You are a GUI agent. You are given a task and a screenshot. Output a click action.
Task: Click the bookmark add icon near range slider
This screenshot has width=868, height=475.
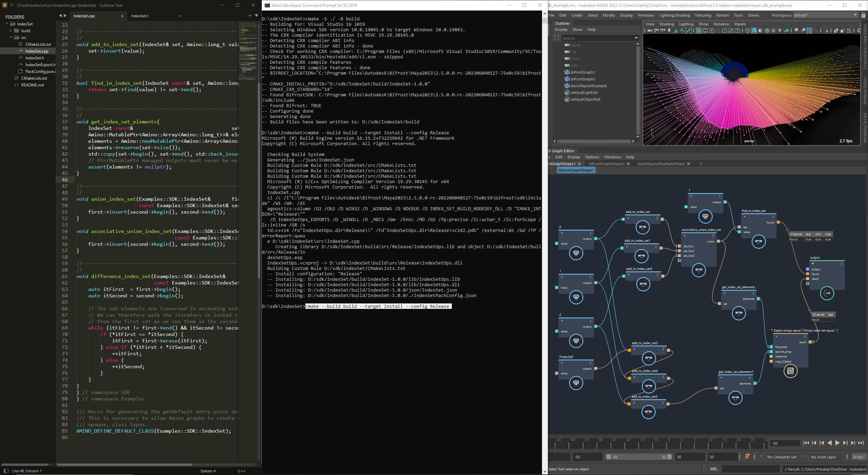[x=747, y=456]
